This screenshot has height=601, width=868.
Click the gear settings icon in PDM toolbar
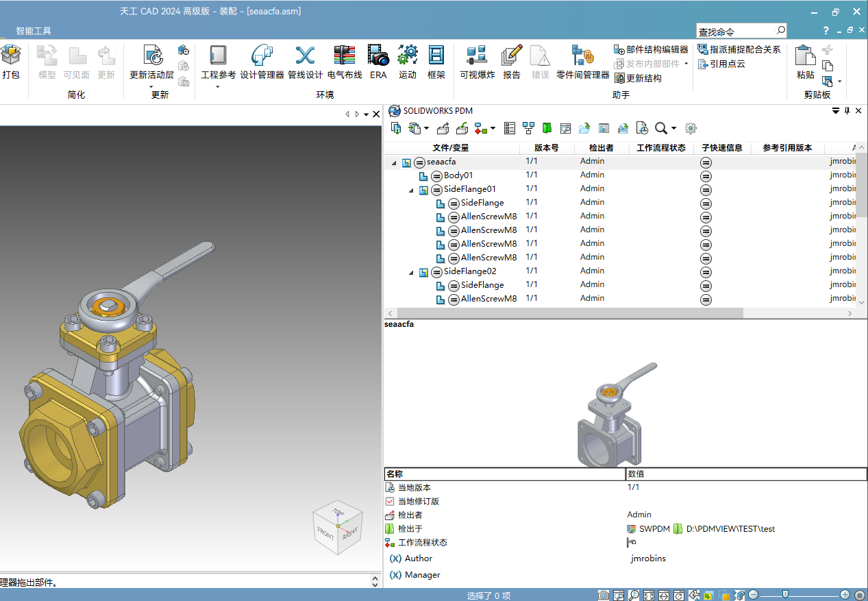point(691,128)
